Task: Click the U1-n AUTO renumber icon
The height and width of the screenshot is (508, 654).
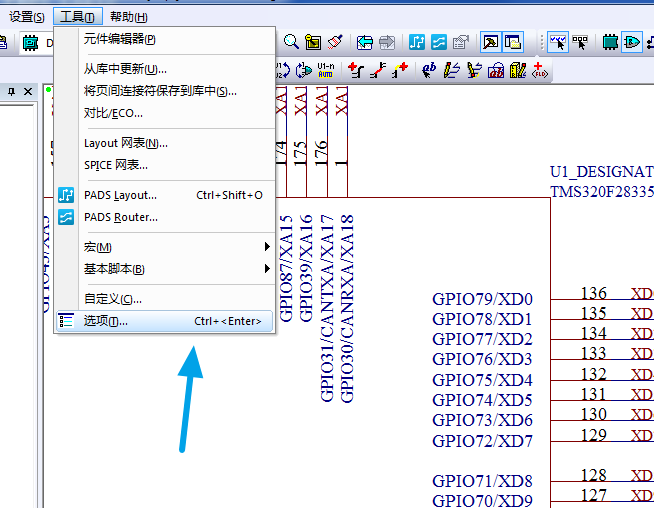Action: click(x=326, y=70)
